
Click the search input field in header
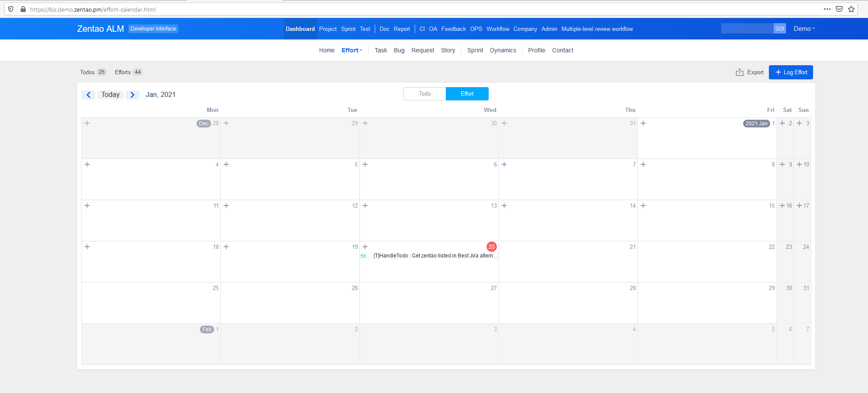747,29
